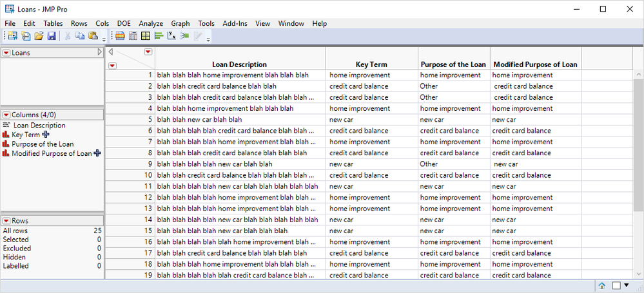The width and height of the screenshot is (644, 293).
Task: Click the greyed-out pencil edit icon
Action: tap(197, 36)
